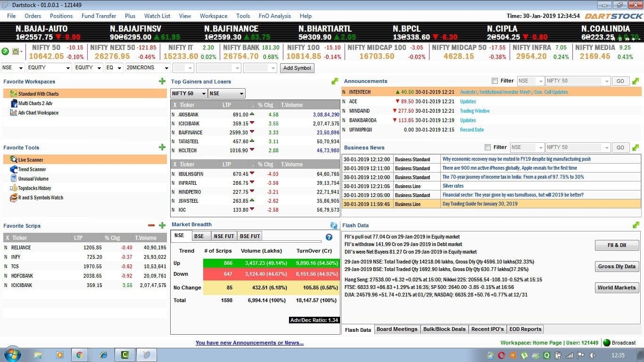Select the IBULHSGFIN row in losers table
644x362 pixels.
[255, 174]
